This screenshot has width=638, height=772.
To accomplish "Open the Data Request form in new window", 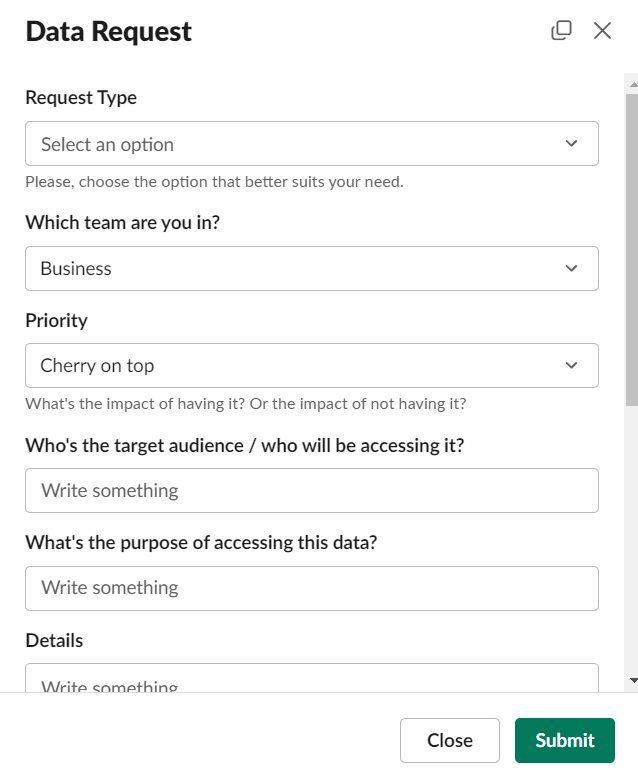I will coord(562,30).
